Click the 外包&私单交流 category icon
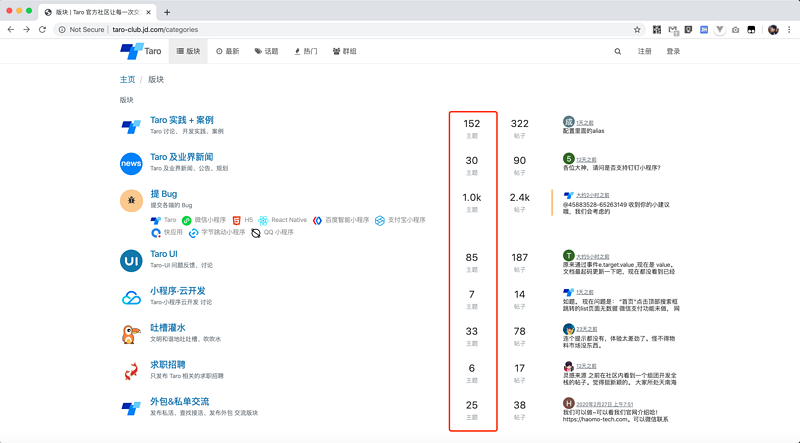Viewport: 800px width, 443px height. pos(131,408)
